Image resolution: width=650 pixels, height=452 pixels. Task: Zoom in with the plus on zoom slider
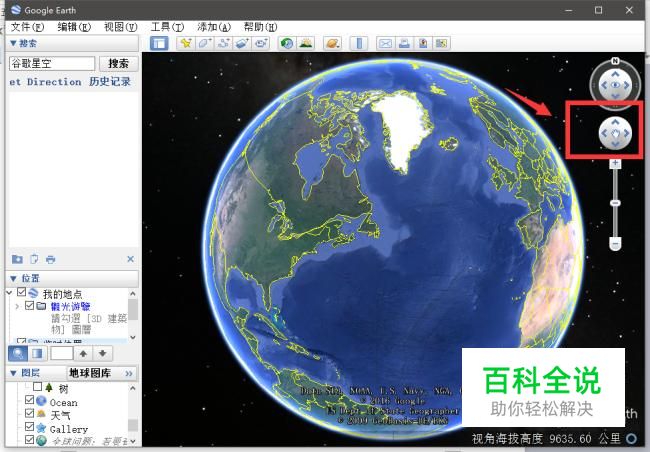[x=615, y=163]
